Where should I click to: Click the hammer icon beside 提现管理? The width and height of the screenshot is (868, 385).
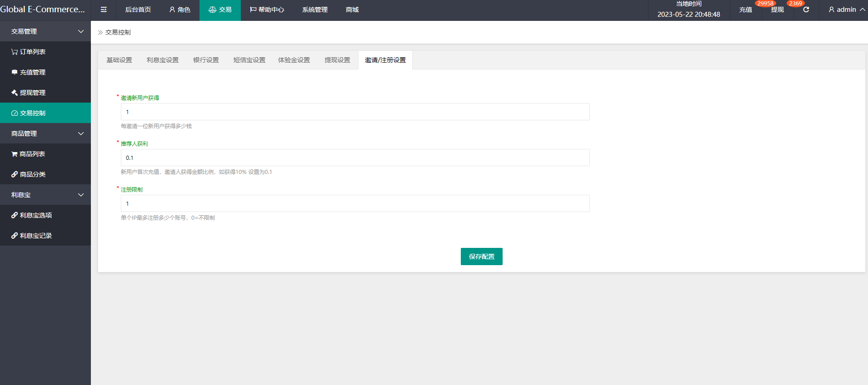pyautogui.click(x=15, y=93)
